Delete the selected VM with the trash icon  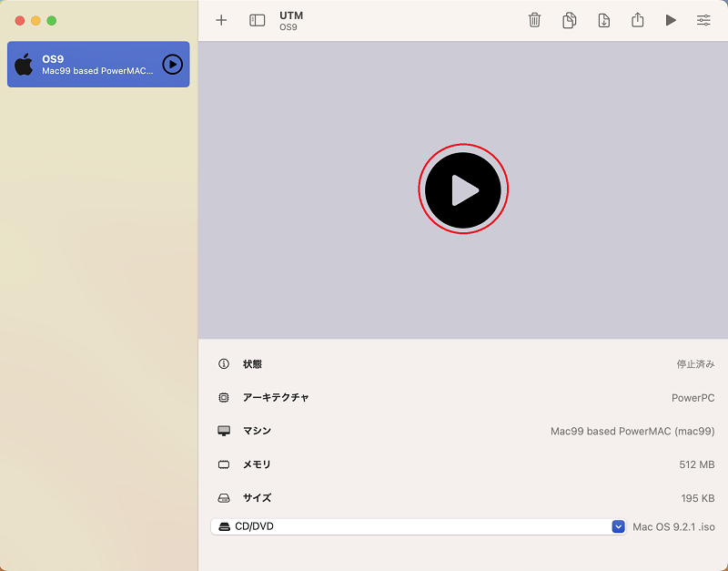click(534, 20)
